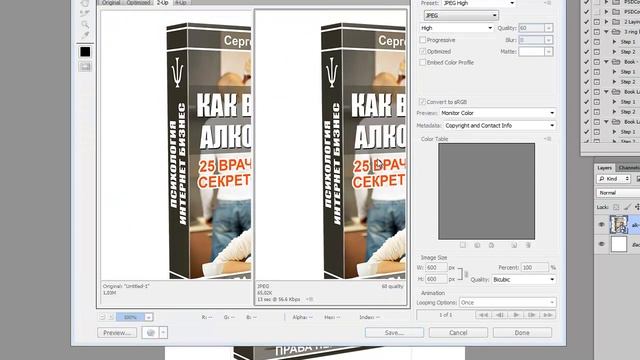Select the Zoom tool in Save for Web
Viewport: 640px width, 360px height.
pyautogui.click(x=85, y=24)
